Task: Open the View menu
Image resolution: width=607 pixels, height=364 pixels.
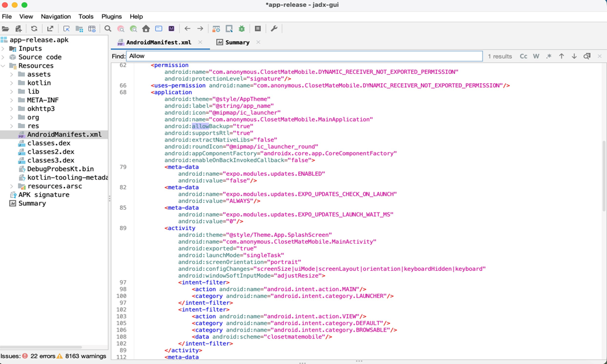Action: 26,17
